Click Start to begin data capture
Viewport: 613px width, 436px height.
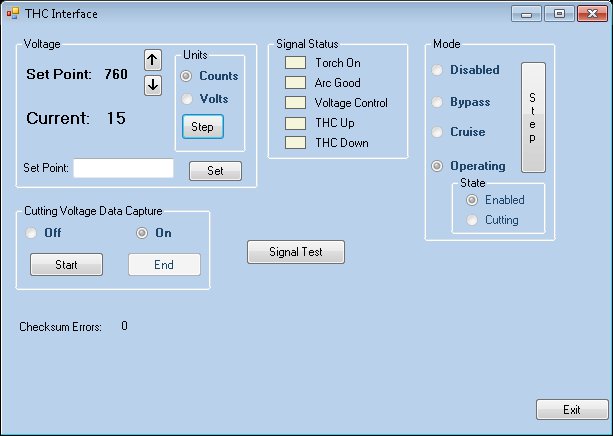tap(66, 265)
